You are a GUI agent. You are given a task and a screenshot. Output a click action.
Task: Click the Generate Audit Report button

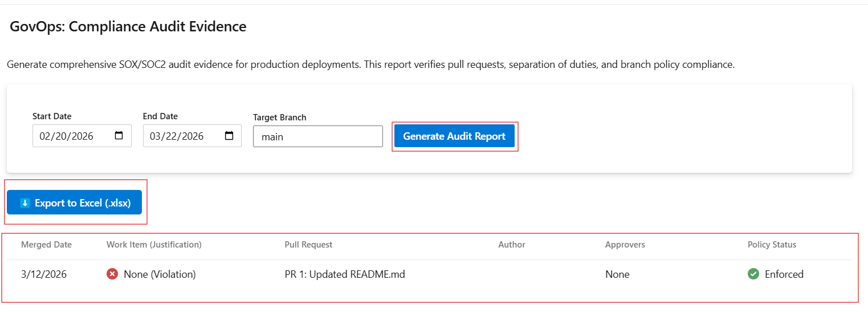(454, 136)
